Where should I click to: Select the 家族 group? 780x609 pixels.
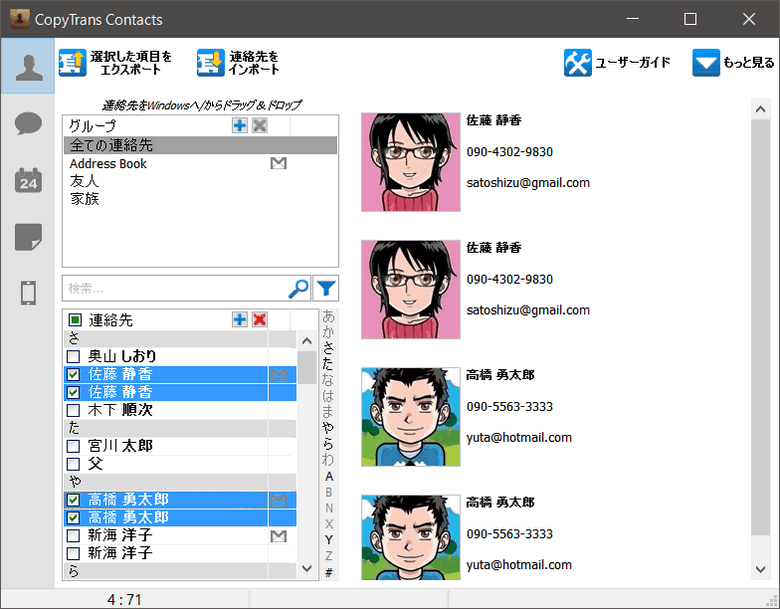[200, 199]
